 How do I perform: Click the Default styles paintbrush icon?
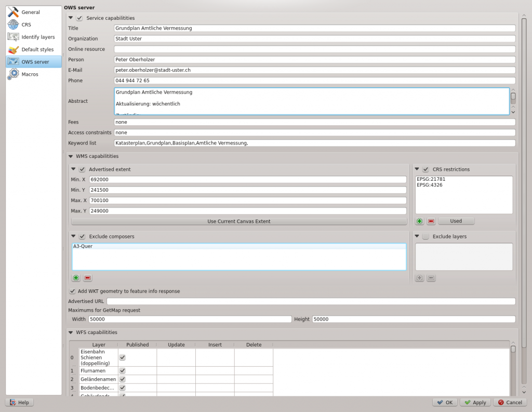pyautogui.click(x=12, y=49)
